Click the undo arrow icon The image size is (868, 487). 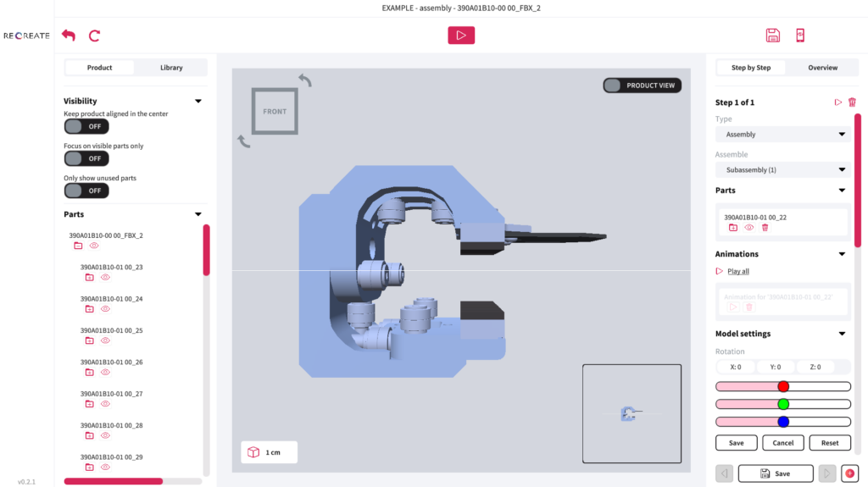pos(69,36)
